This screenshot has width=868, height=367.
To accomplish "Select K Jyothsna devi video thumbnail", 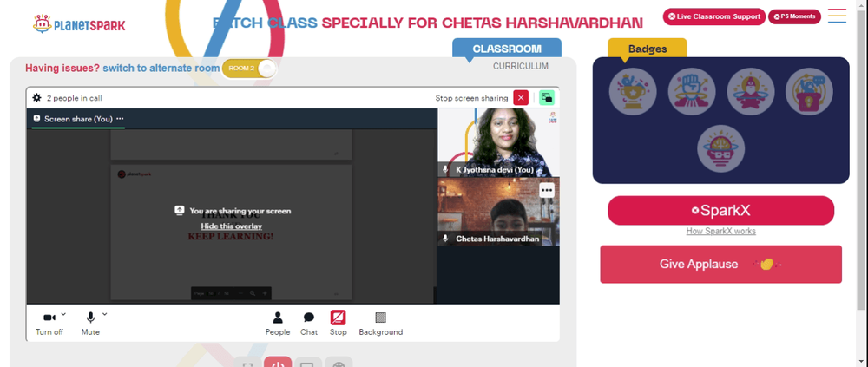I will pos(499,142).
